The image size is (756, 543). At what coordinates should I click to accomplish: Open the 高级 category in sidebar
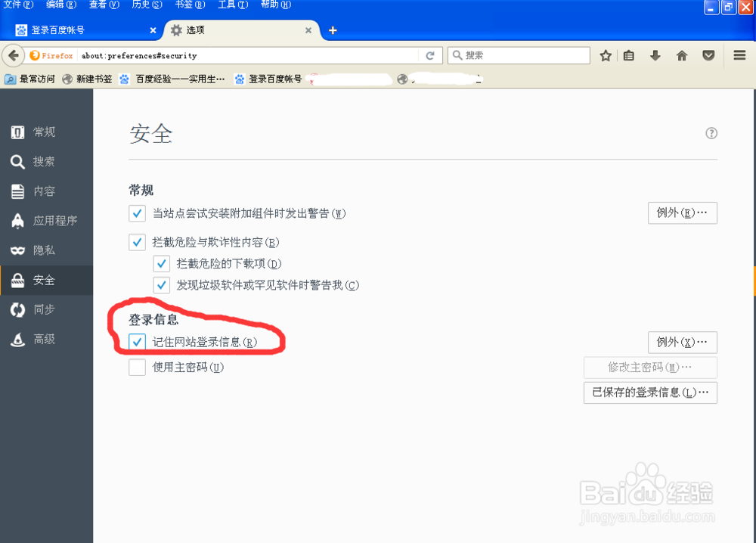pyautogui.click(x=46, y=340)
